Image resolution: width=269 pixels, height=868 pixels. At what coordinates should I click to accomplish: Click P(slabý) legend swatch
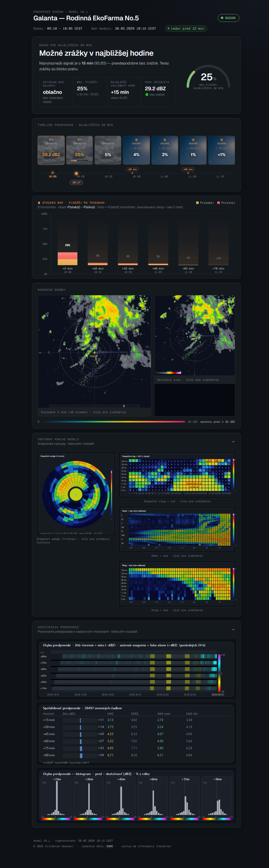point(197,203)
